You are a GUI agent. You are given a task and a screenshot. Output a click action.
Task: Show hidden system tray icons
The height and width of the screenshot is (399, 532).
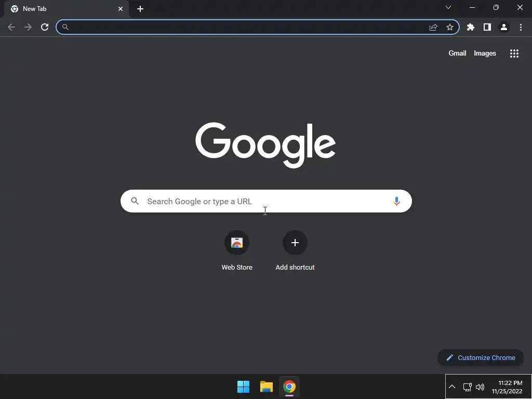click(x=452, y=387)
